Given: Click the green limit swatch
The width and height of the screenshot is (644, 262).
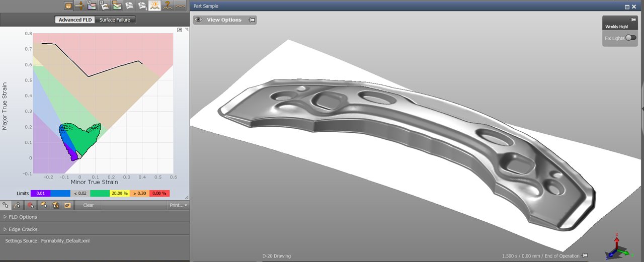Looking at the screenshot, I should coord(100,193).
